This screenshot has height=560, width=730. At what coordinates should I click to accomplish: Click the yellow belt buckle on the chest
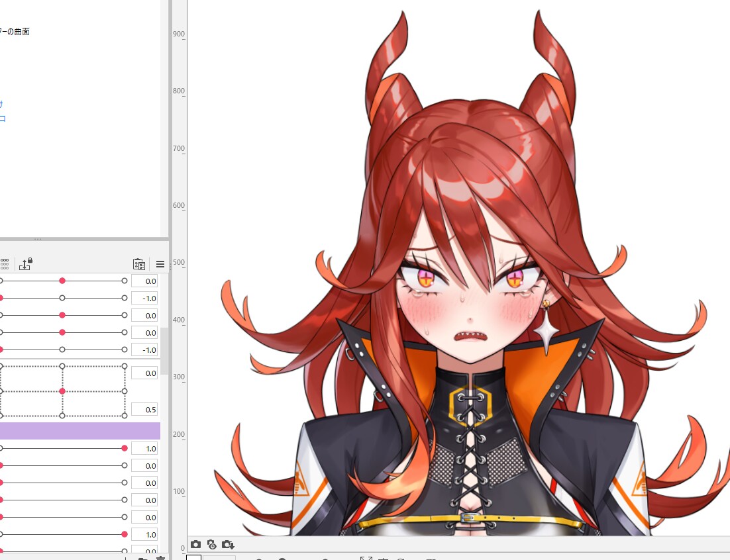pos(469,517)
